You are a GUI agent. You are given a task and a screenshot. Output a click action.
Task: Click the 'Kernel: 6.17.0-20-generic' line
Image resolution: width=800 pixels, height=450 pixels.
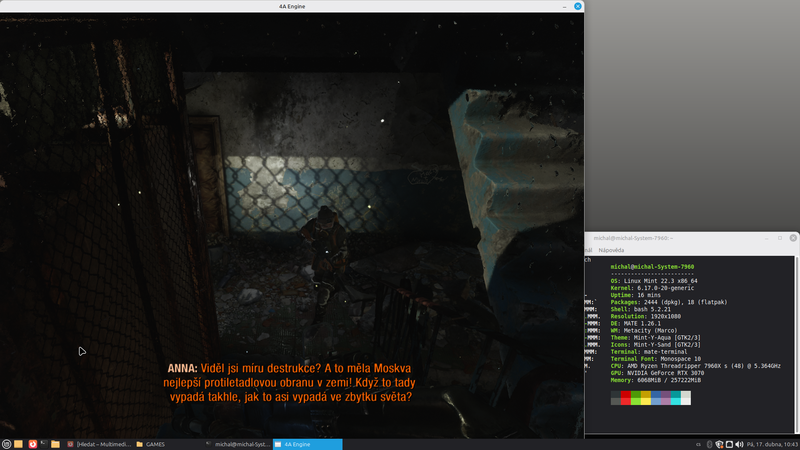(x=652, y=288)
